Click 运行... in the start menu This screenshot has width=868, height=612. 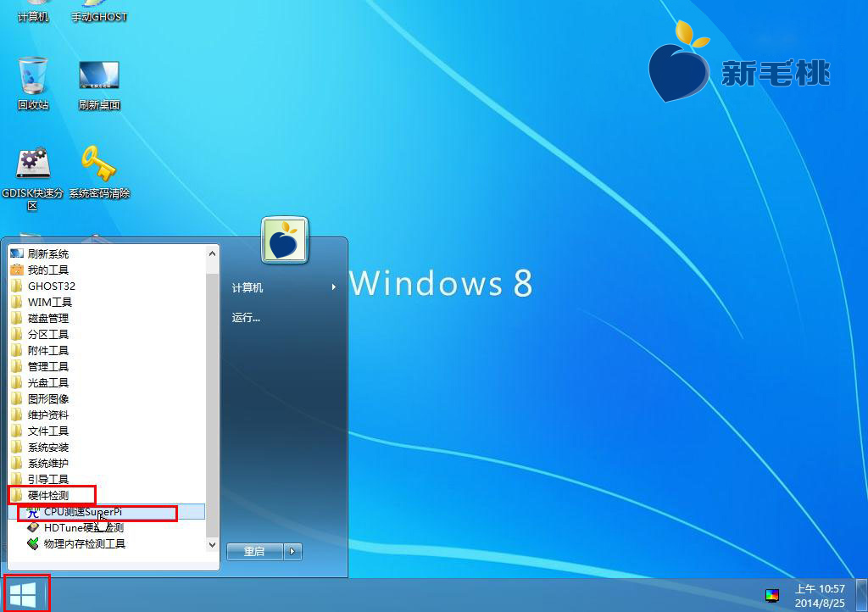click(x=284, y=318)
